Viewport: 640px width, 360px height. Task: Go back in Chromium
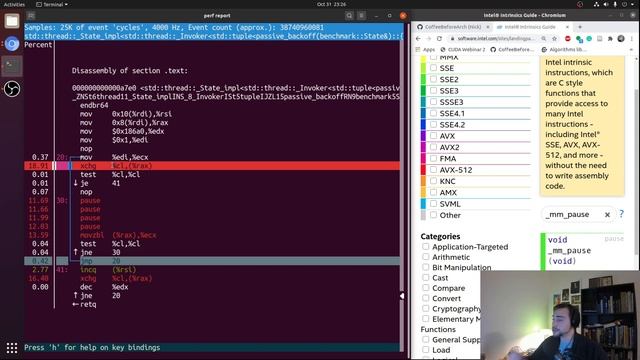click(x=418, y=38)
